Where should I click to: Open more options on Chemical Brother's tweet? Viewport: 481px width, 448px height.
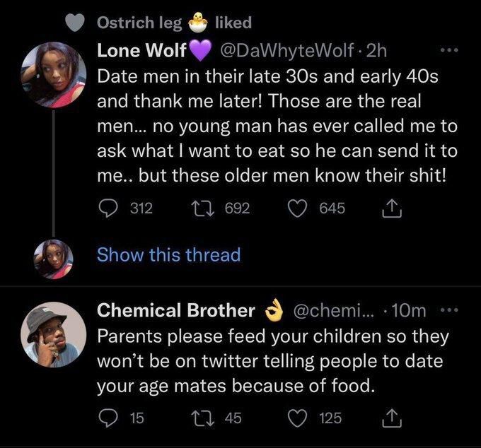[448, 310]
